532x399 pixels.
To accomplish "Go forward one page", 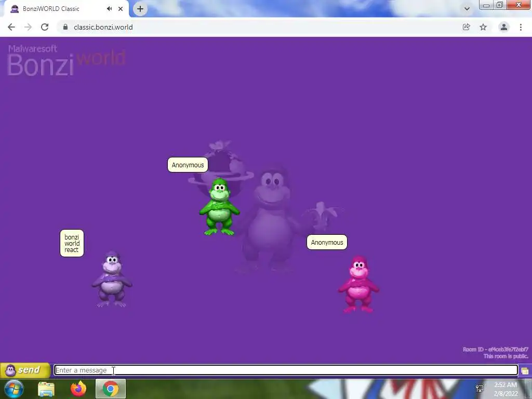I will [x=28, y=27].
